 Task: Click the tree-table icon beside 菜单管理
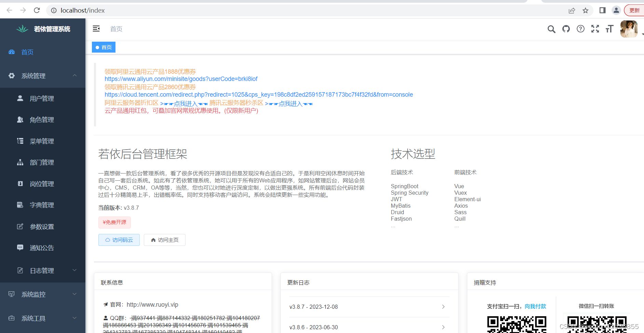[20, 141]
